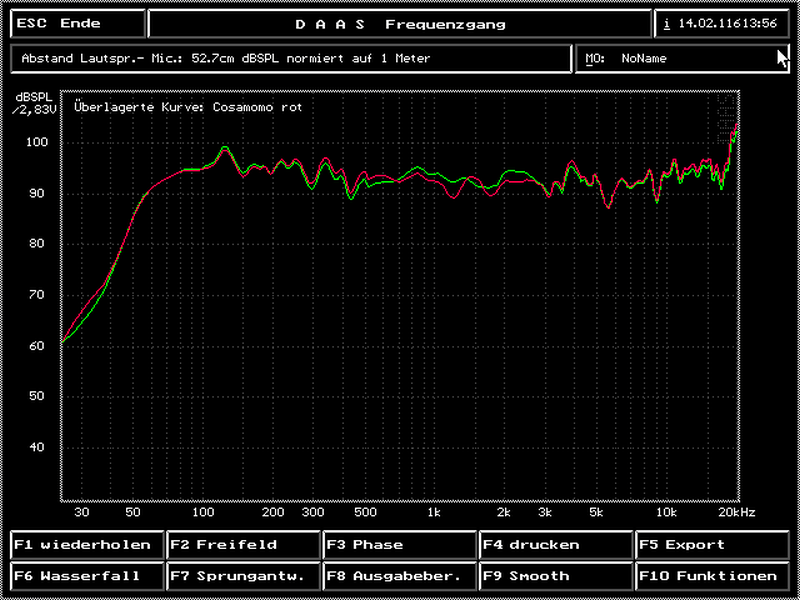Select F2 Freifeld mode
This screenshot has height=600, width=800.
click(x=243, y=545)
